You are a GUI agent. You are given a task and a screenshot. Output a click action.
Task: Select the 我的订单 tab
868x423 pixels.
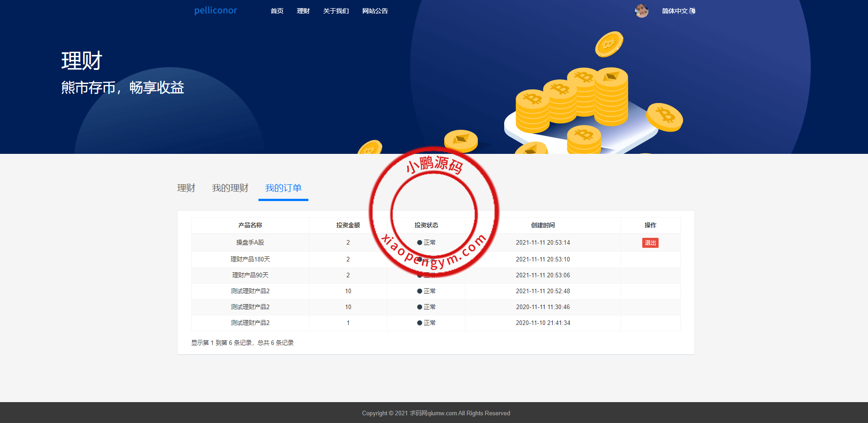point(283,188)
